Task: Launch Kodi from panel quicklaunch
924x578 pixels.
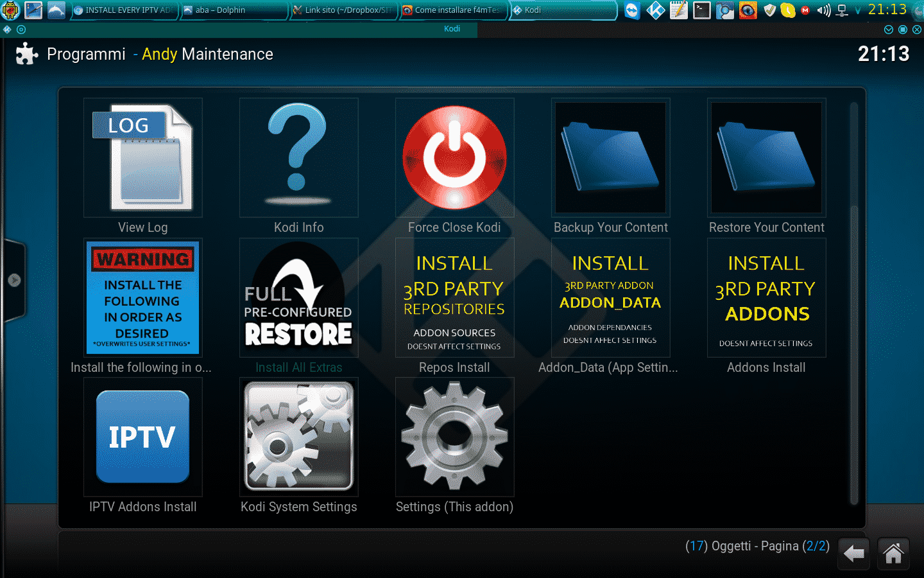Action: (x=655, y=10)
